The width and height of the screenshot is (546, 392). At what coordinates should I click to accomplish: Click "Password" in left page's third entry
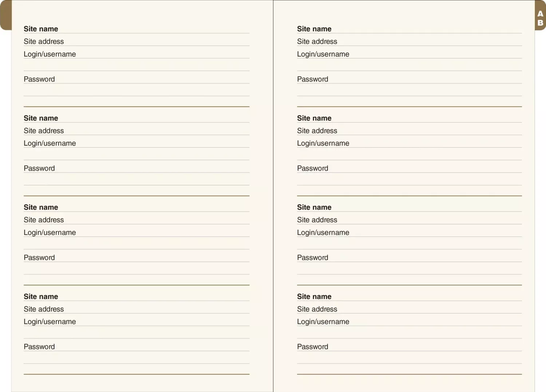pyautogui.click(x=39, y=258)
